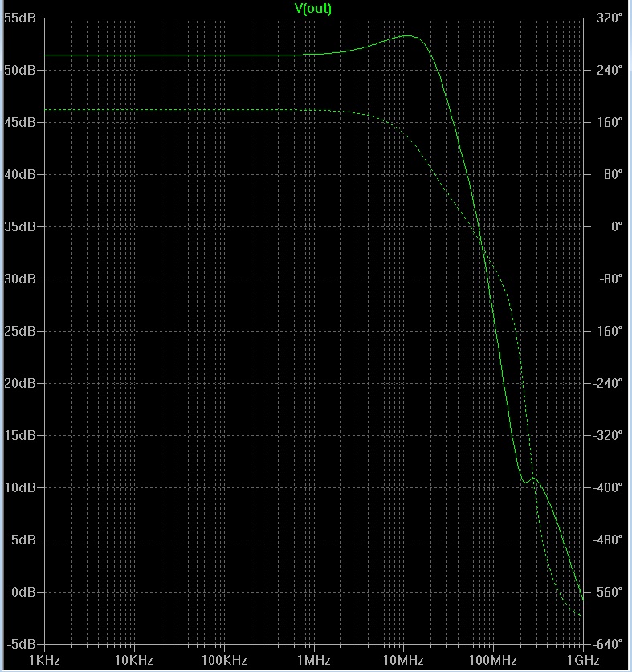The width and height of the screenshot is (632, 672).
Task: Click the -640° phase axis label
Action: point(608,644)
